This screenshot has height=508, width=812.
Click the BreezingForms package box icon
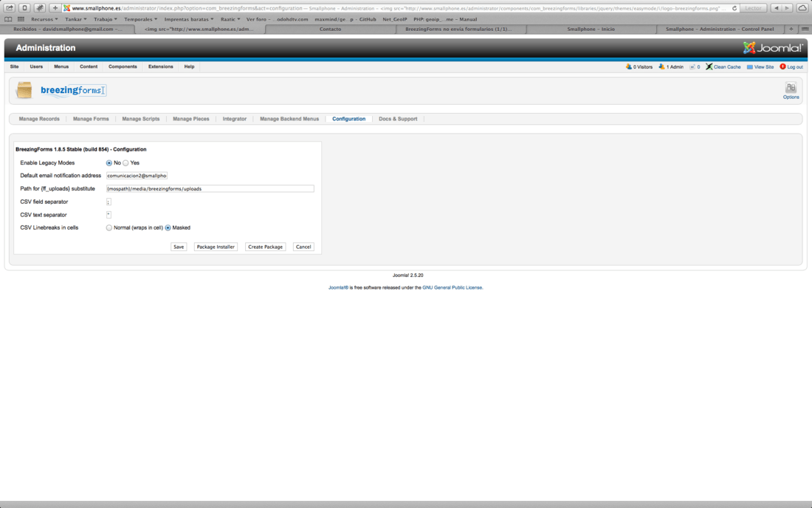click(x=24, y=90)
